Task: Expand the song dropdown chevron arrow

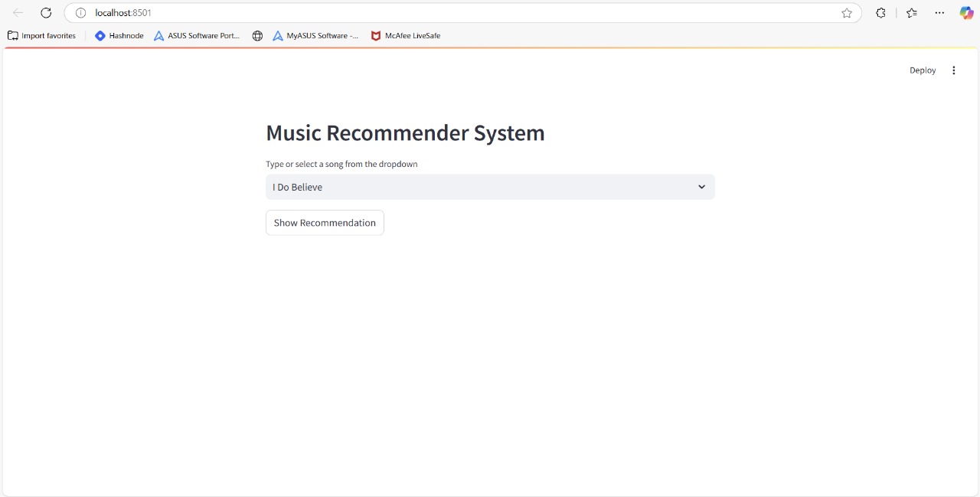Action: [x=701, y=187]
